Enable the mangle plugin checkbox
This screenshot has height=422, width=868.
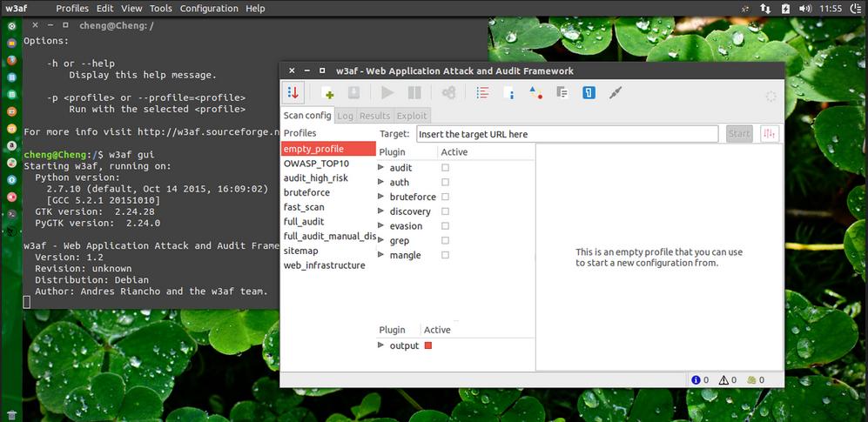[x=445, y=255]
